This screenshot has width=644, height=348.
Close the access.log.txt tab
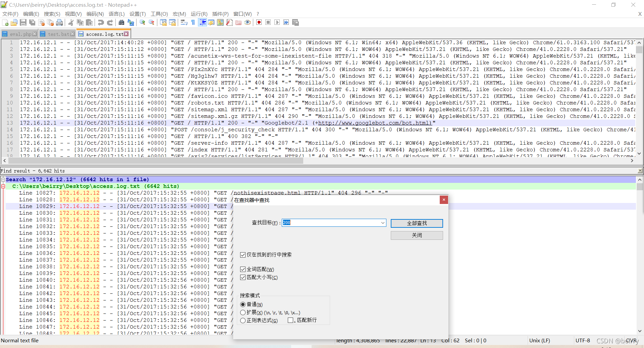click(126, 34)
